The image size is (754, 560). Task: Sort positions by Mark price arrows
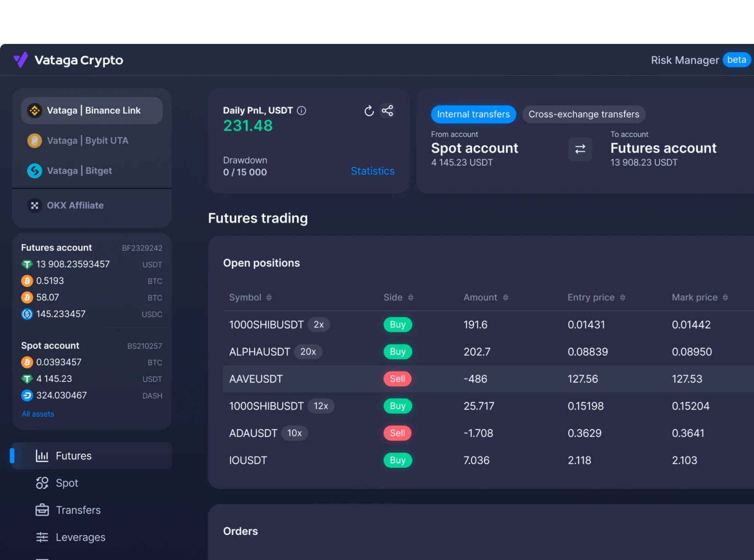(725, 297)
